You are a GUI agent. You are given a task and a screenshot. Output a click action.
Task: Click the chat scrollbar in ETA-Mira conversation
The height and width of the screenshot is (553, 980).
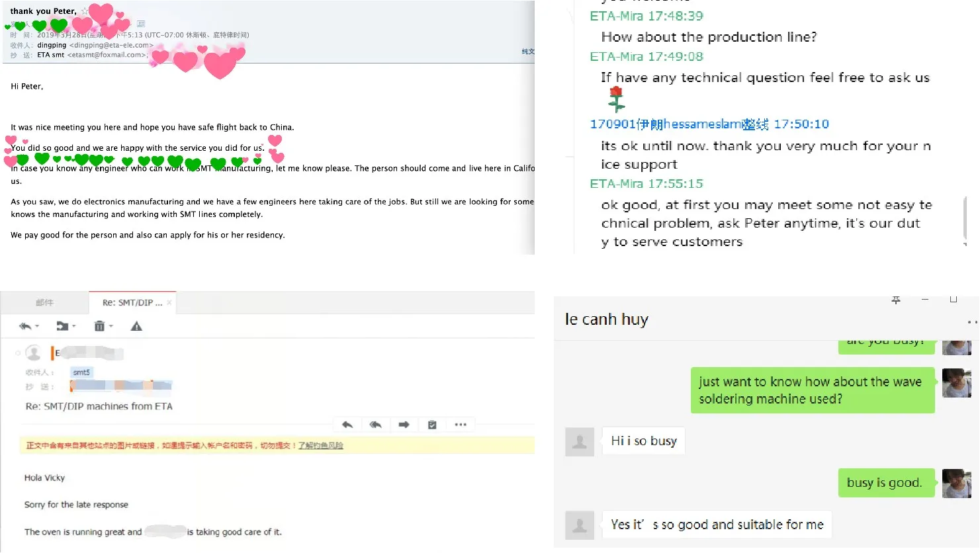tap(965, 218)
